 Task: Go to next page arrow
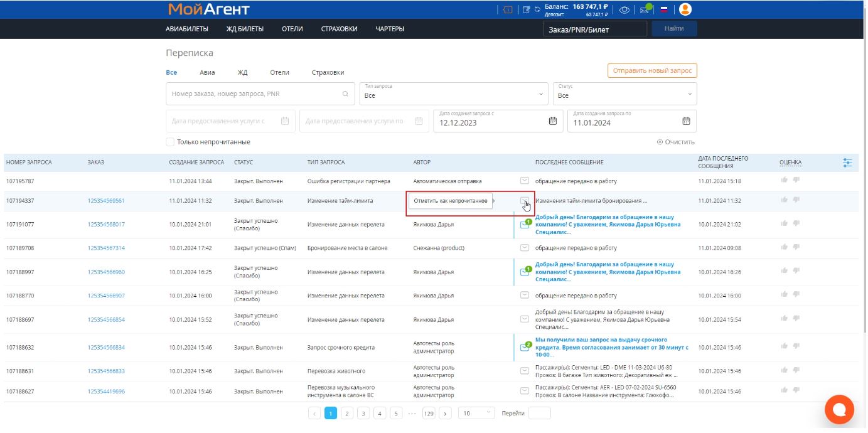click(x=445, y=413)
